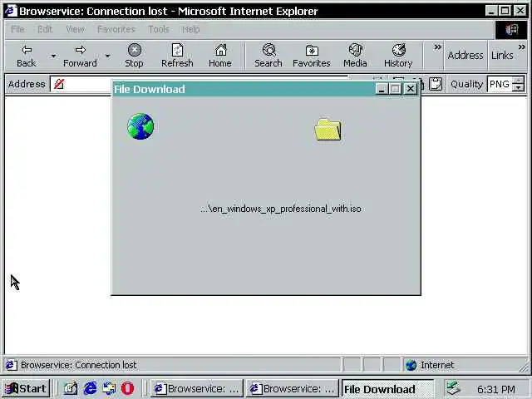Screen dimensions: 532x399
Task: Click the Address label in toolbar band
Action: (x=465, y=56)
